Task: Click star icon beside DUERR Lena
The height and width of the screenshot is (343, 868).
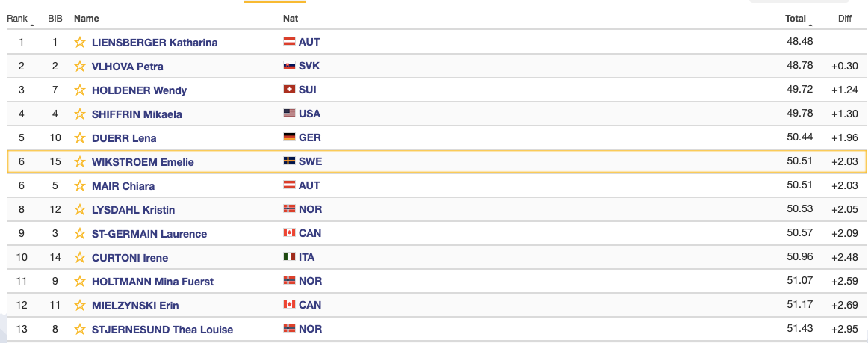Action: click(x=80, y=138)
